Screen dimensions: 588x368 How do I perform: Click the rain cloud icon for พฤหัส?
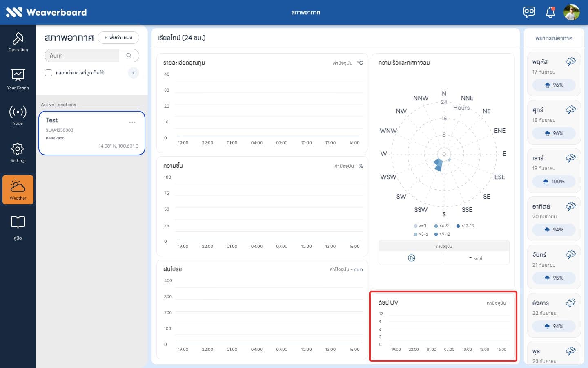(570, 62)
